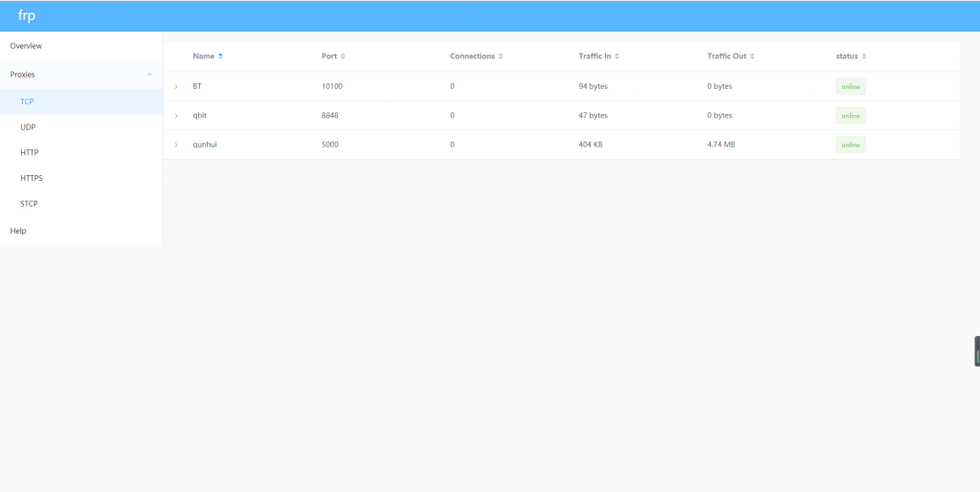980x492 pixels.
Task: Select the BT proxy name cell
Action: 197,86
